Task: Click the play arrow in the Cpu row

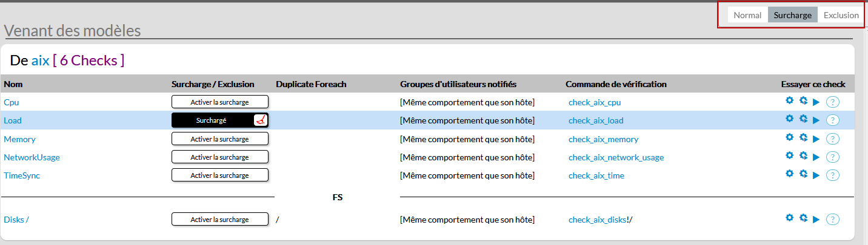Action: (816, 102)
